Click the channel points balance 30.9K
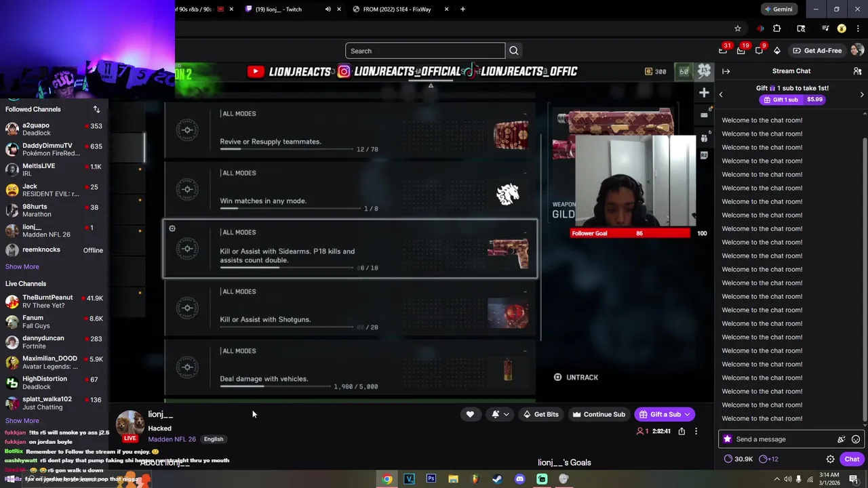The width and height of the screenshot is (868, 488). pos(738,459)
